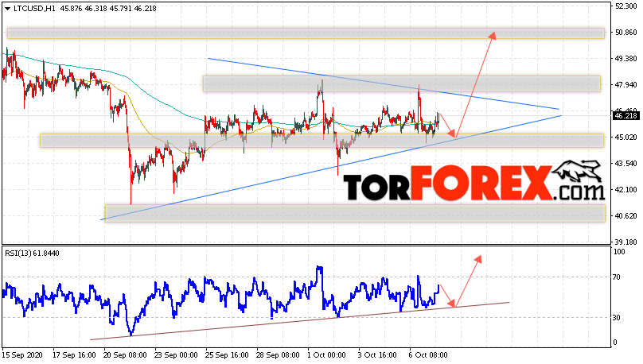Select price axis value 43.540
The width and height of the screenshot is (643, 364).
pos(625,164)
